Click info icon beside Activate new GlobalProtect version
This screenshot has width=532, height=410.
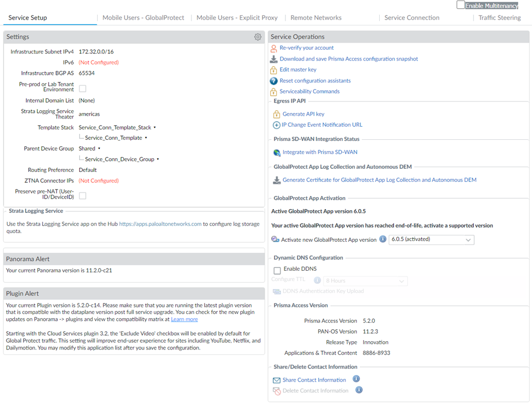click(382, 239)
